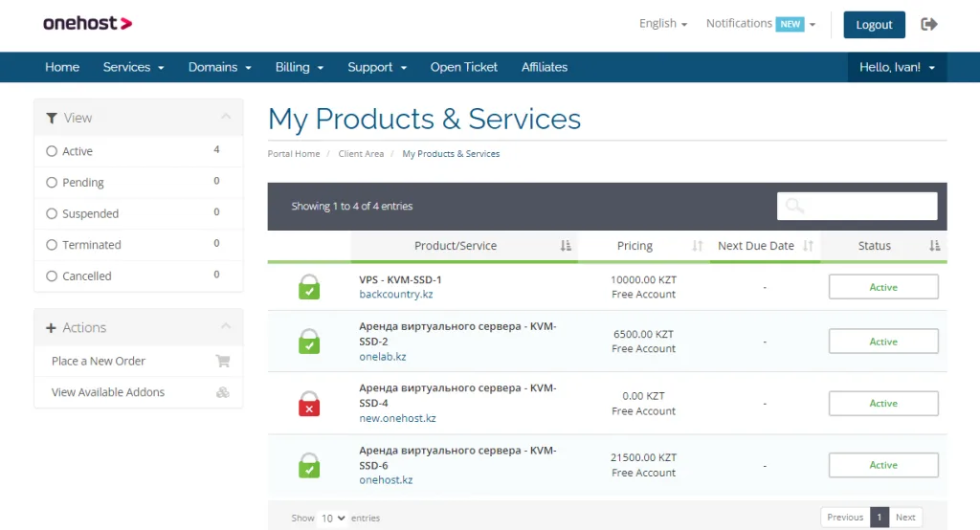Open the onehost.kz domain link
The height and width of the screenshot is (530, 980).
point(386,480)
